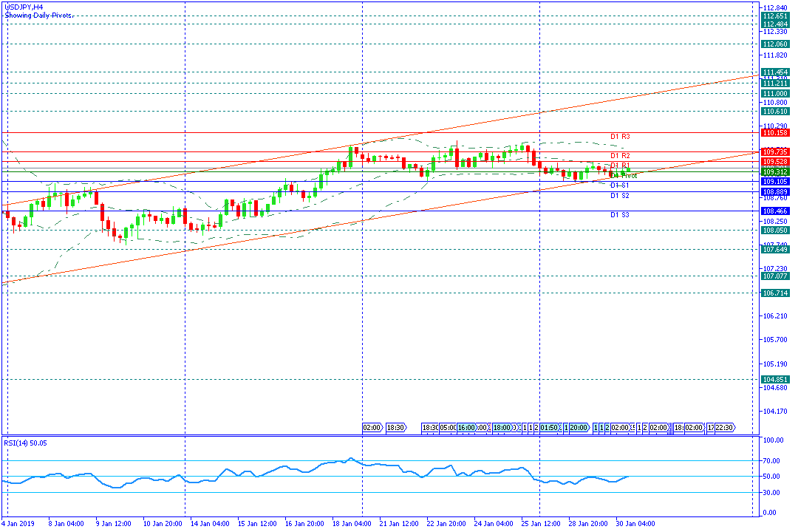Click the blue 108.466 price tag
Screen dimensions: 798x532
[775, 211]
